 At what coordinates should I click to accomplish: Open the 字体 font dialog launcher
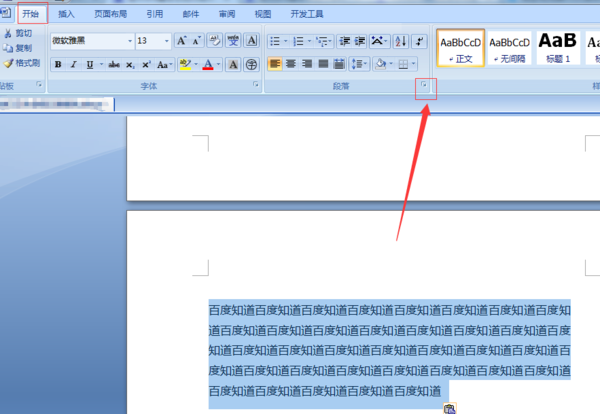tap(256, 85)
